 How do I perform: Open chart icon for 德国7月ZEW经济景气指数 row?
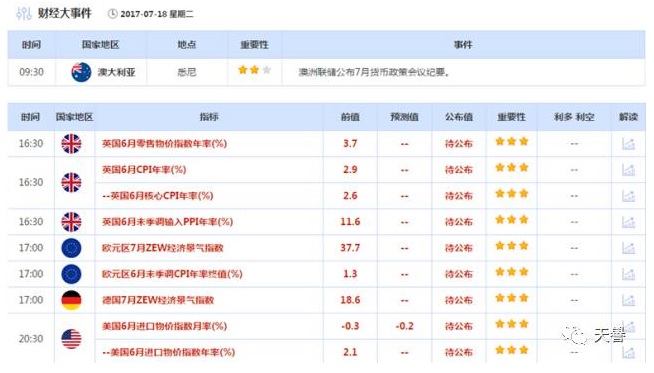point(628,300)
